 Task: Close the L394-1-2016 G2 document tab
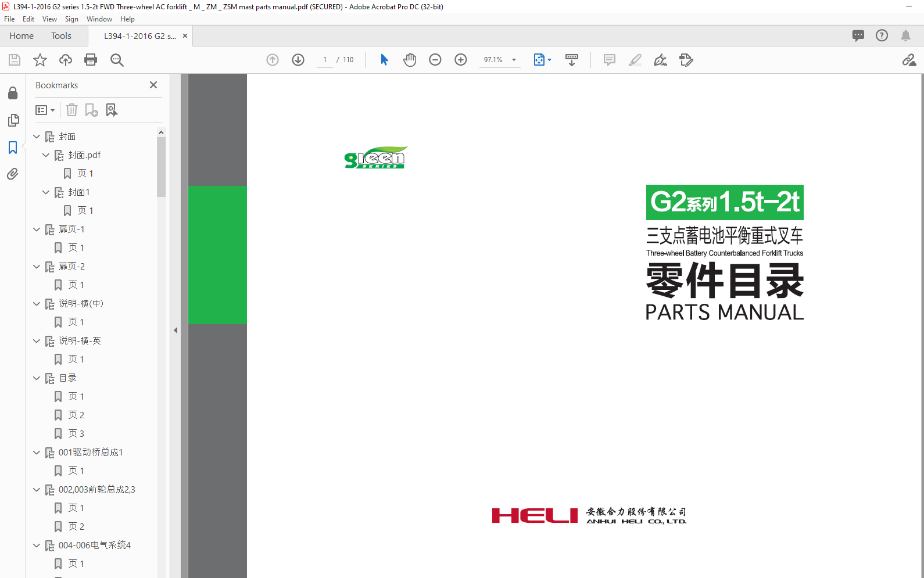pyautogui.click(x=185, y=35)
